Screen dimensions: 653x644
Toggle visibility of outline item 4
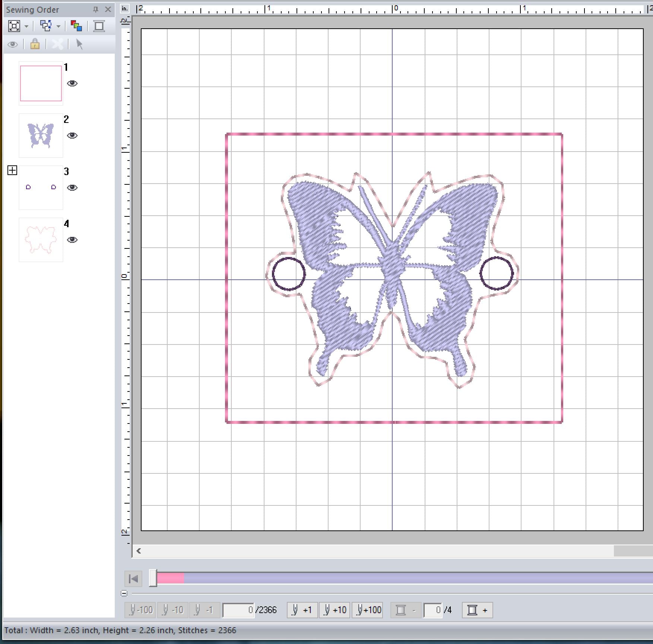[x=72, y=240]
